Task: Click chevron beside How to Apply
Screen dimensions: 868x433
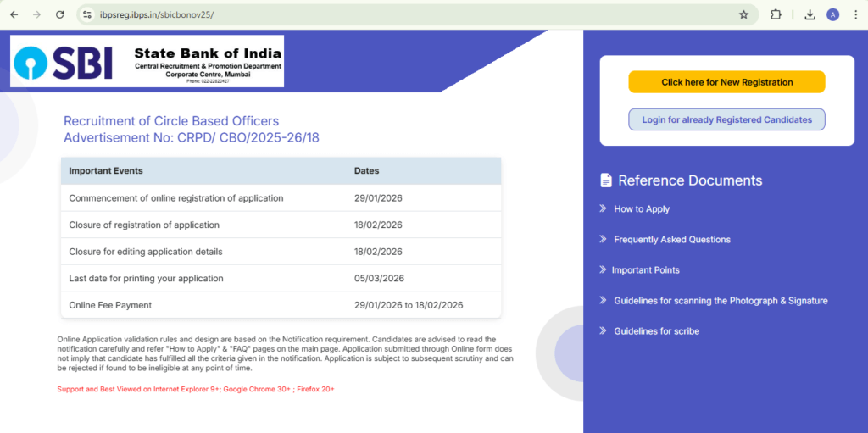Action: pyautogui.click(x=603, y=208)
